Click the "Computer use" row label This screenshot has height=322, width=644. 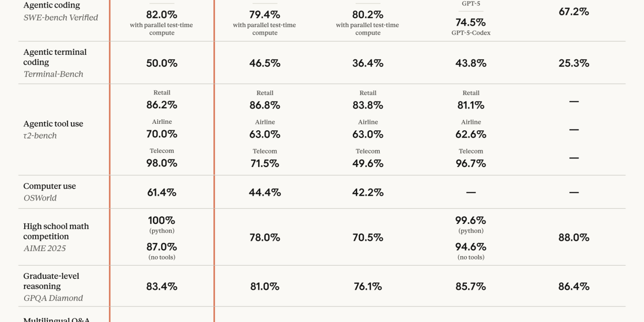coord(49,186)
